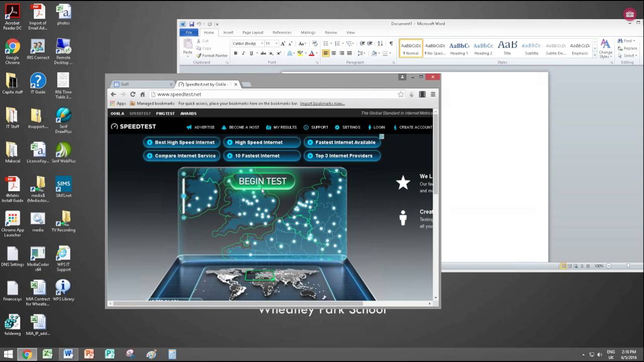Viewport: 644px width, 362px height.
Task: Zoom out the Speedtest server map
Action: click(x=184, y=218)
